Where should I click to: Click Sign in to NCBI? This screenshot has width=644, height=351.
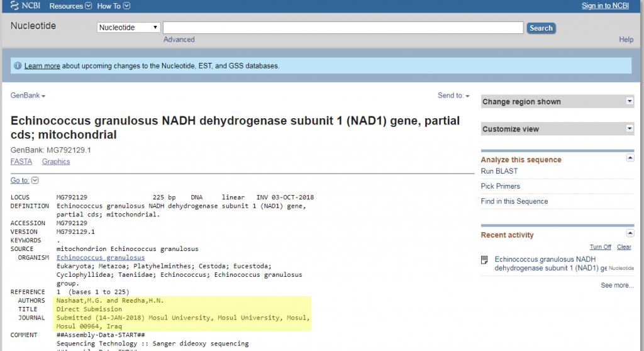click(604, 6)
